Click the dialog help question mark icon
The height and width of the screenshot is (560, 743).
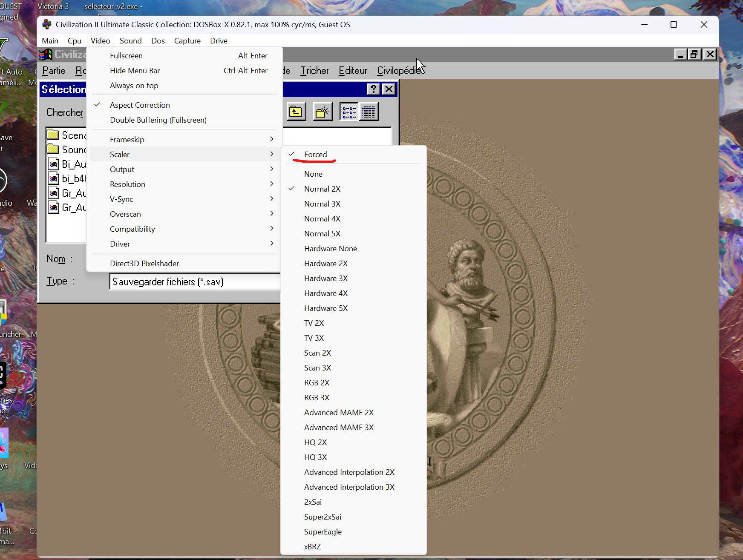pyautogui.click(x=373, y=89)
